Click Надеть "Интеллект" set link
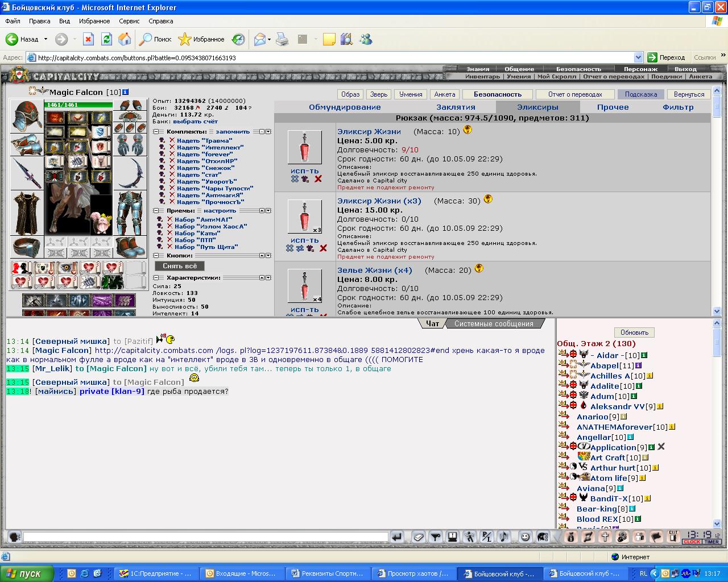Image resolution: width=728 pixels, height=582 pixels. click(210, 147)
